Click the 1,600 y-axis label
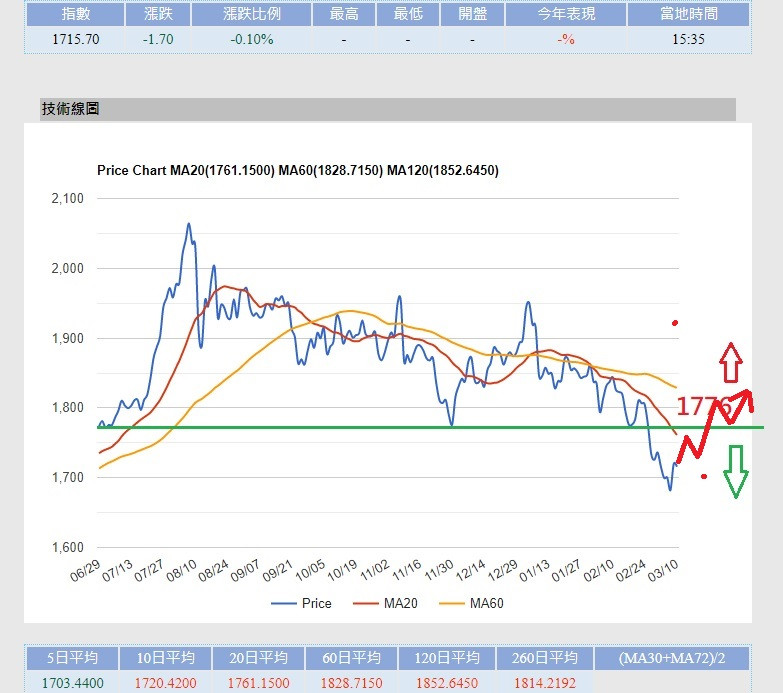The width and height of the screenshot is (783, 693). pyautogui.click(x=67, y=547)
